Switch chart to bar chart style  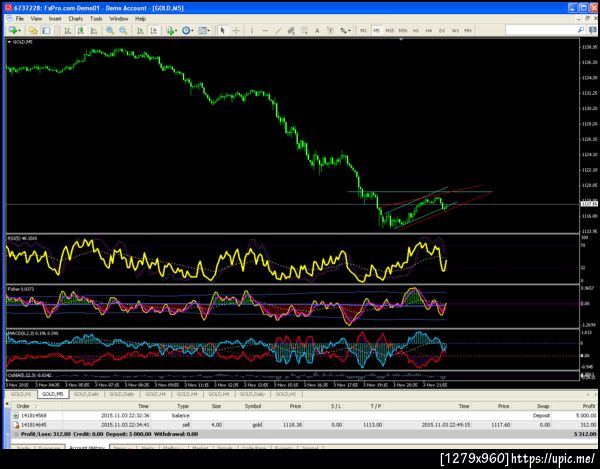(x=68, y=31)
